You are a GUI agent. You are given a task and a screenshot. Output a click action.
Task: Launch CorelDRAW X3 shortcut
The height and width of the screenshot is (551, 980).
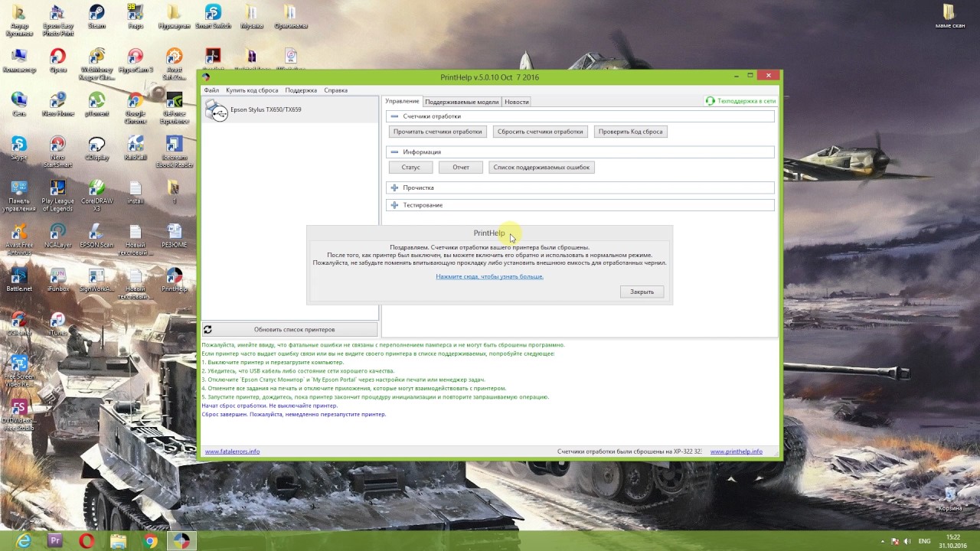(96, 195)
